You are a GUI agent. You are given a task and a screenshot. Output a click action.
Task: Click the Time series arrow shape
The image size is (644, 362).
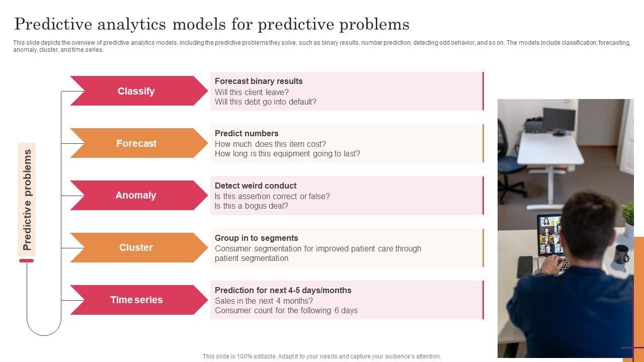click(136, 300)
